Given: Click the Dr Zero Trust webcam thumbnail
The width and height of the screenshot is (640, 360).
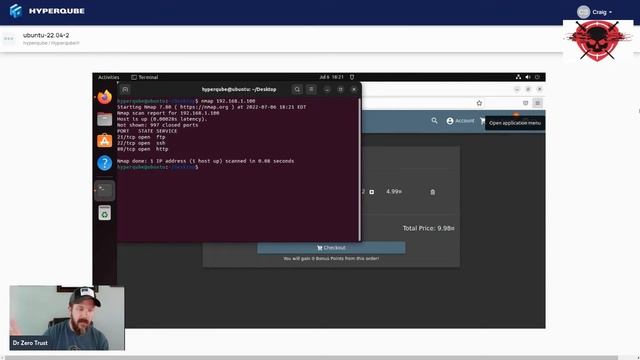Looking at the screenshot, I should pyautogui.click(x=67, y=318).
